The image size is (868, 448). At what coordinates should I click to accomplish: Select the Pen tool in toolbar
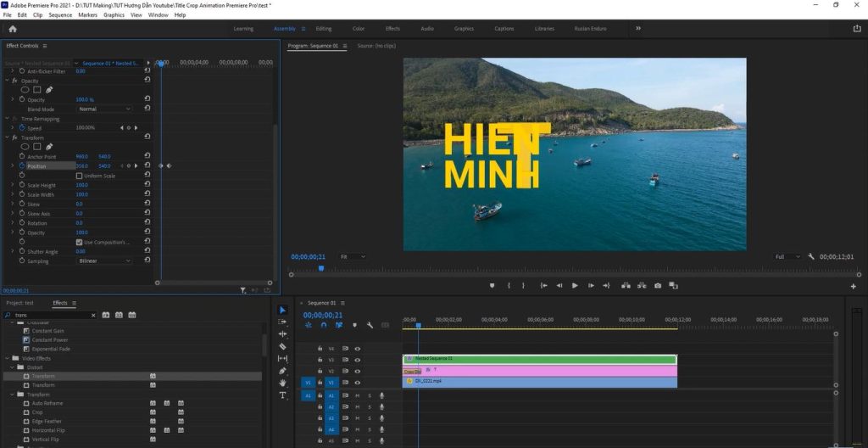[283, 371]
